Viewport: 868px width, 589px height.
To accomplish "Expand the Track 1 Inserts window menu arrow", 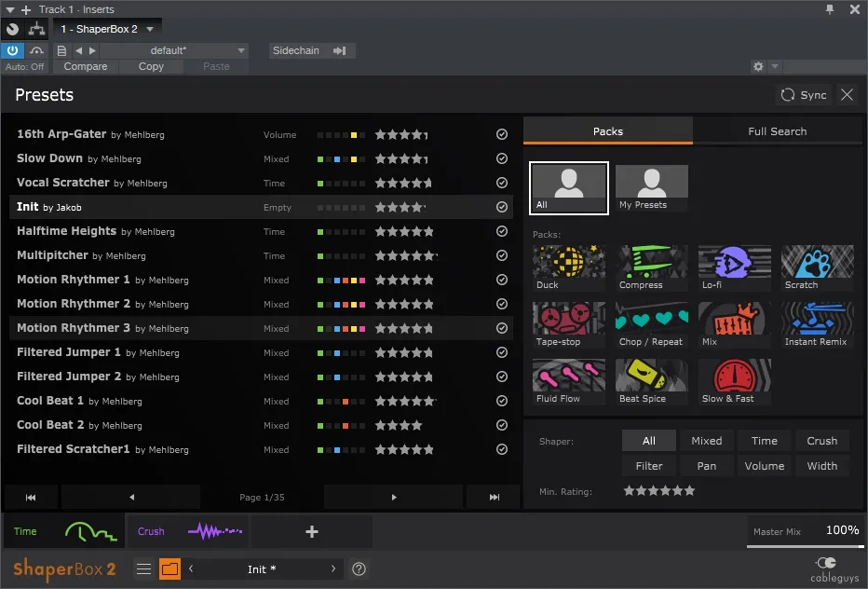I will pyautogui.click(x=10, y=9).
